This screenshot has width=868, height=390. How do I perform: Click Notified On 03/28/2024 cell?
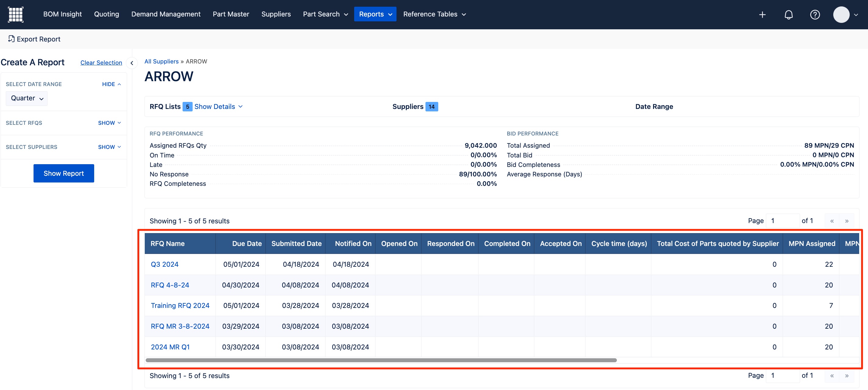tap(350, 306)
